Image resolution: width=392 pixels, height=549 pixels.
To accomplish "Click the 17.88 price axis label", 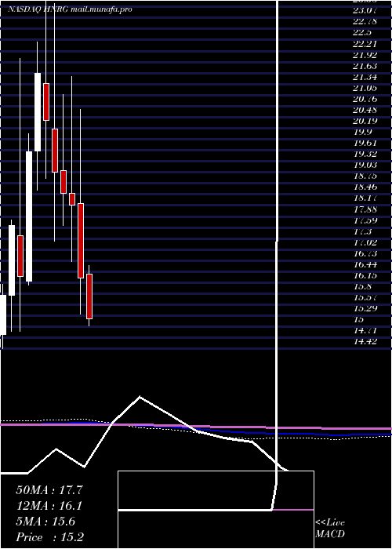I will coord(365,209).
